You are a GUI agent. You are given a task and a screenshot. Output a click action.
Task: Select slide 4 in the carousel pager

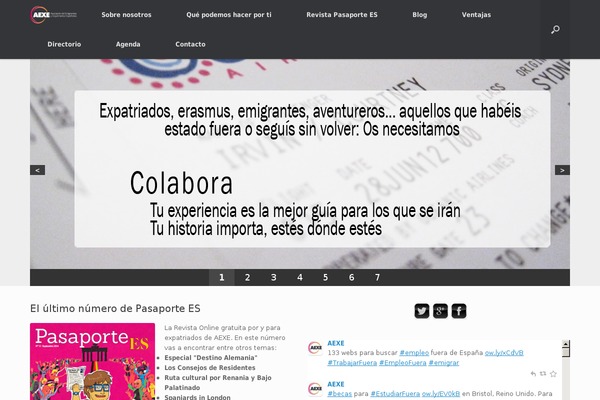coord(300,277)
